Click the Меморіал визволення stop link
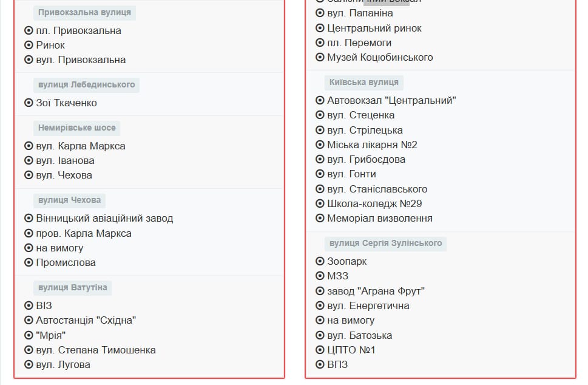588x385 pixels. click(x=380, y=218)
